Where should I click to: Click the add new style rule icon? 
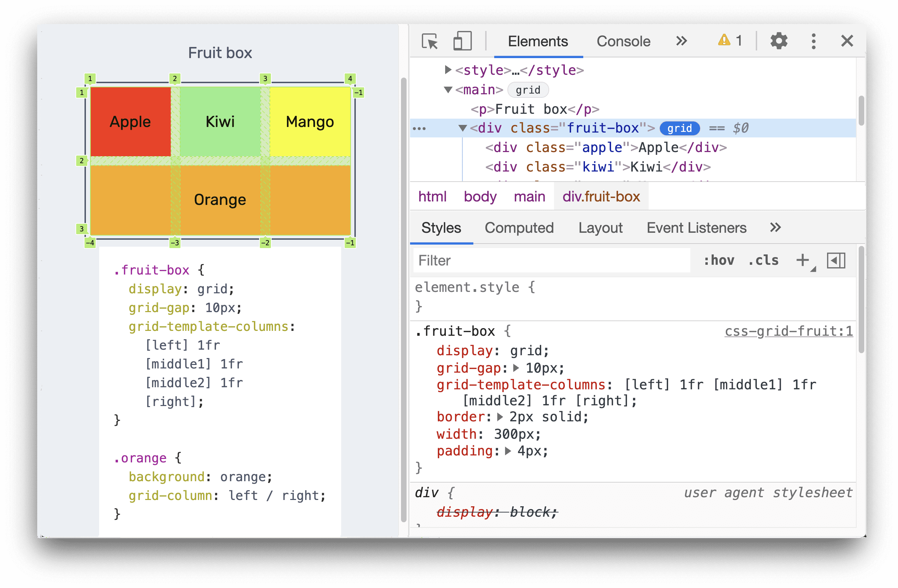tap(803, 261)
